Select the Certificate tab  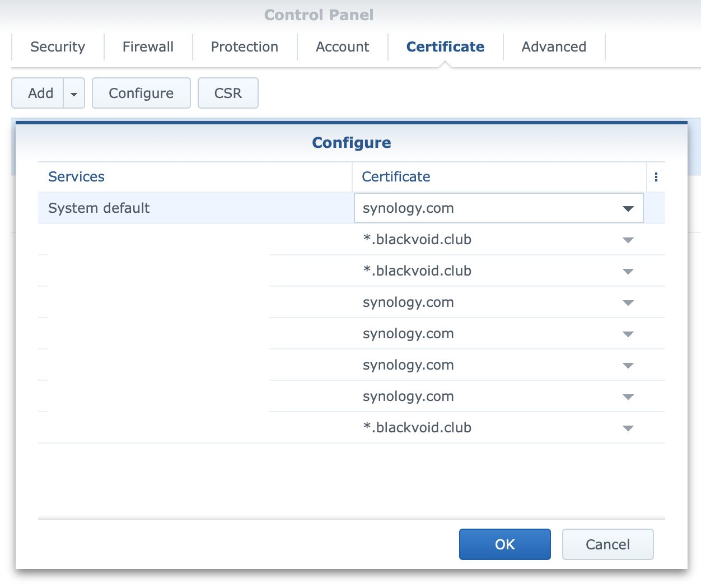446,47
